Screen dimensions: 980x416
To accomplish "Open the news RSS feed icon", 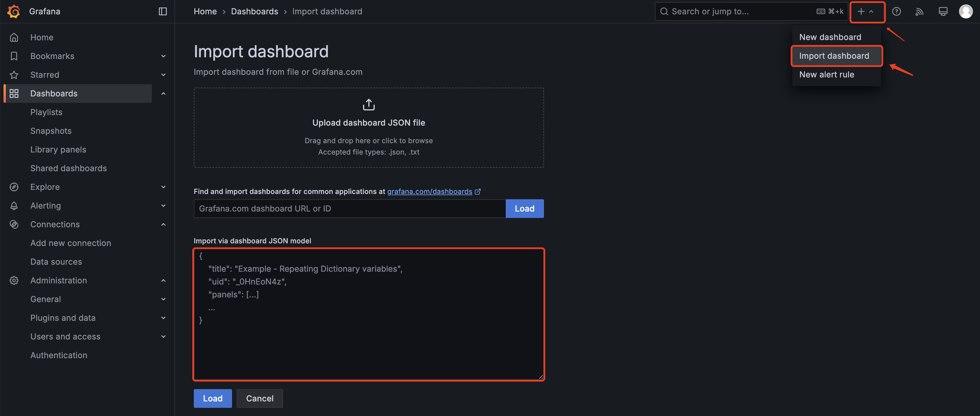I will [920, 12].
